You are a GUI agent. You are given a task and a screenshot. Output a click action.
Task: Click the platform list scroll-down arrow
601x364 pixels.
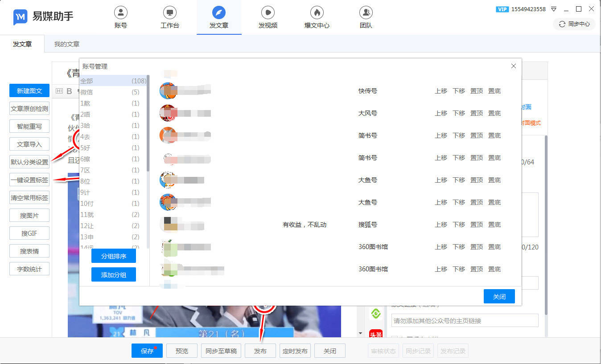pyautogui.click(x=361, y=333)
